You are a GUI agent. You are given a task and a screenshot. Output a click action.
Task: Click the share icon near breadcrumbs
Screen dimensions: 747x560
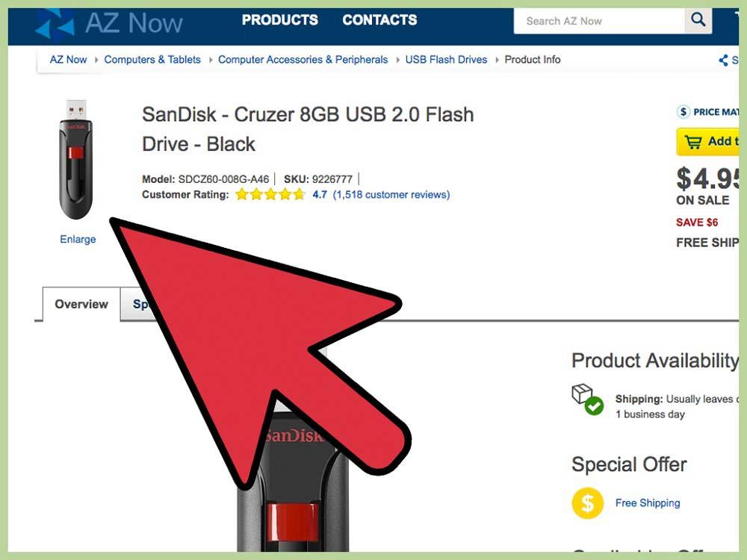pos(724,60)
